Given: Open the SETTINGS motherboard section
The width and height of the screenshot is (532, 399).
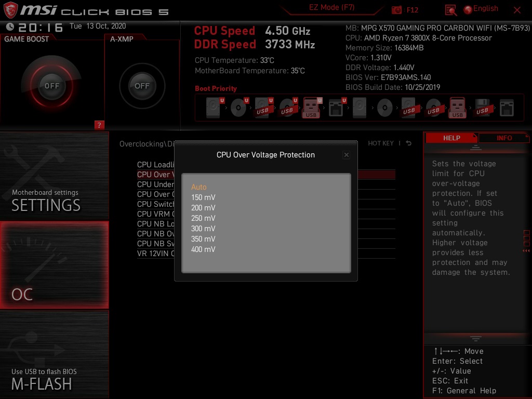Looking at the screenshot, I should point(54,176).
